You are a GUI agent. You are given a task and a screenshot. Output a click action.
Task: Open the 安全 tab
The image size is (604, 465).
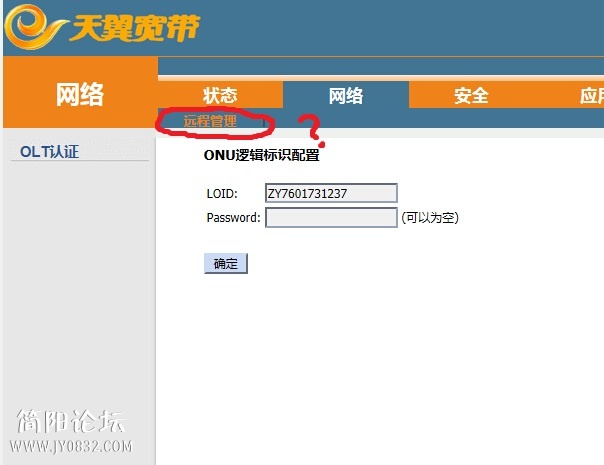coord(471,95)
